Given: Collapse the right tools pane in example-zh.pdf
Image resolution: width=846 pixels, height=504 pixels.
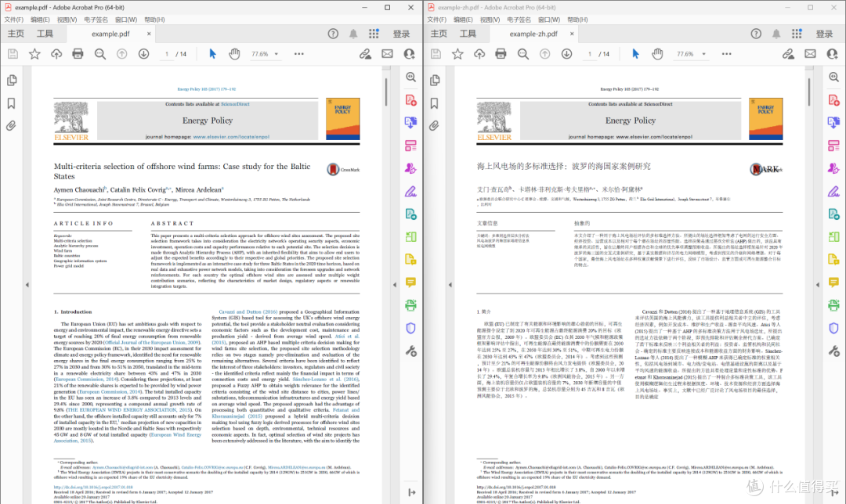Looking at the screenshot, I should tap(817, 285).
